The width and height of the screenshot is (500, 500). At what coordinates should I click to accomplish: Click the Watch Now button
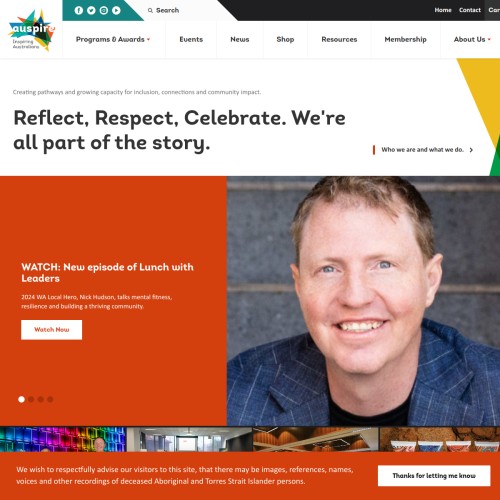[51, 330]
